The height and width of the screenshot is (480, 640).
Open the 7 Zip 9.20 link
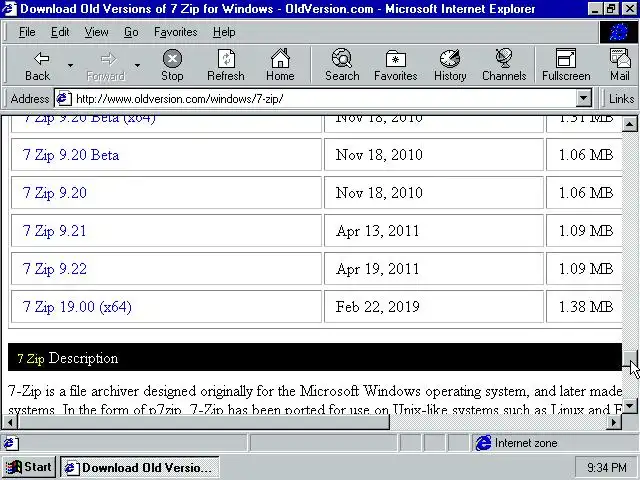click(55, 193)
